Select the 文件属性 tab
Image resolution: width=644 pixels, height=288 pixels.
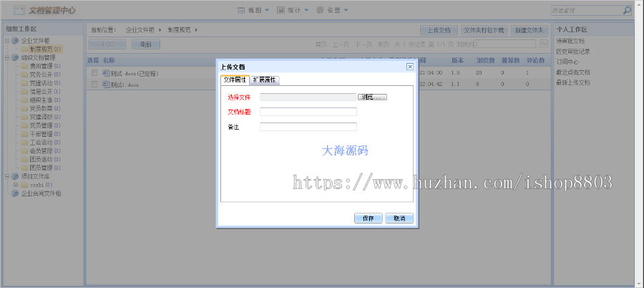[235, 80]
